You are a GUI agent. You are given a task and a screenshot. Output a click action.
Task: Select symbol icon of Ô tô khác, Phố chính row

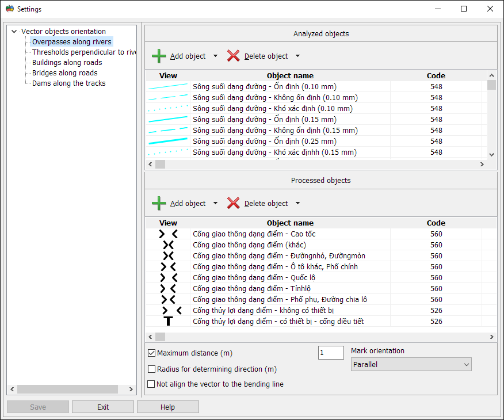(x=168, y=267)
